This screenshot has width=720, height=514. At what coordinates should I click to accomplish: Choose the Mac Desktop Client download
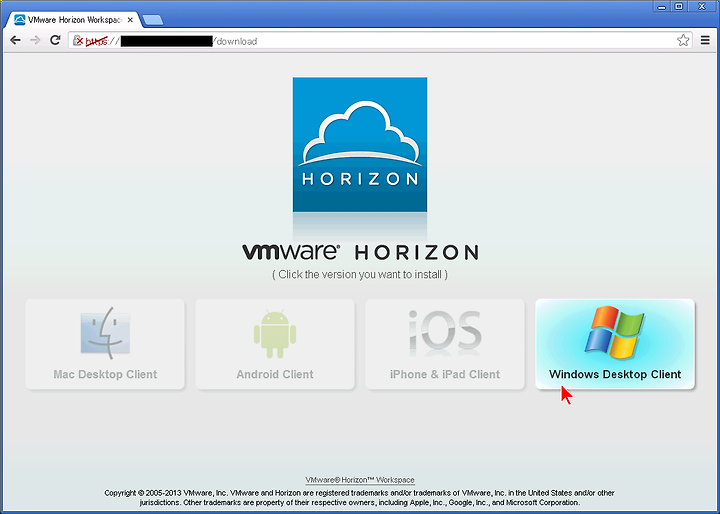click(x=105, y=344)
